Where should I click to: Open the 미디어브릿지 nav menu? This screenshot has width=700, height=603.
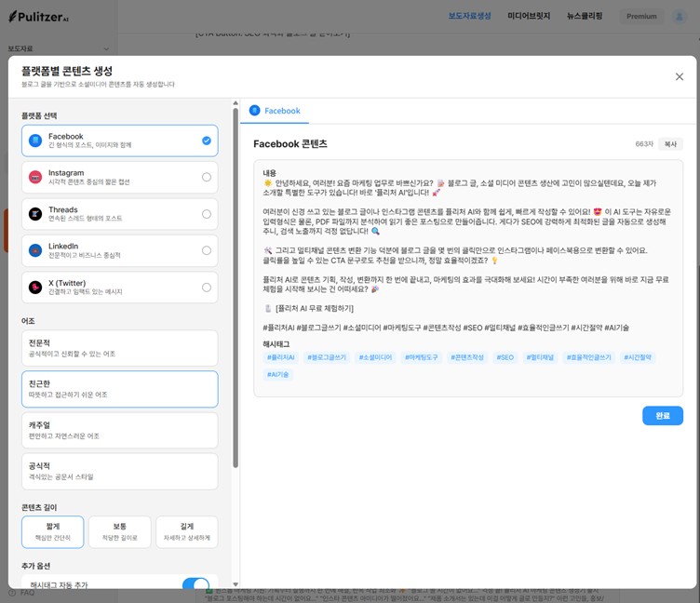coord(529,16)
